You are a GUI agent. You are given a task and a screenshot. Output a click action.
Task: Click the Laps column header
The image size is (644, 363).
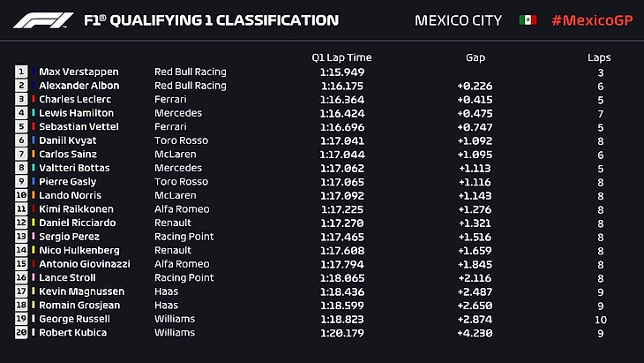[599, 57]
